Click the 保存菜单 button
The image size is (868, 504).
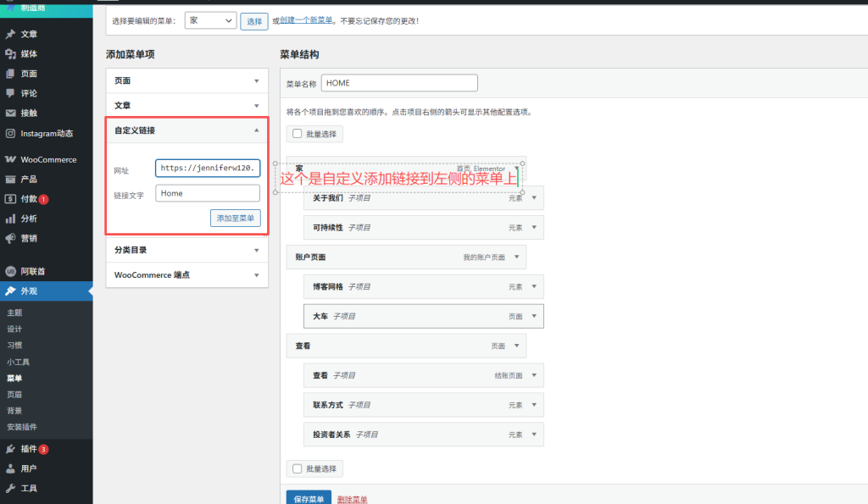(x=309, y=498)
